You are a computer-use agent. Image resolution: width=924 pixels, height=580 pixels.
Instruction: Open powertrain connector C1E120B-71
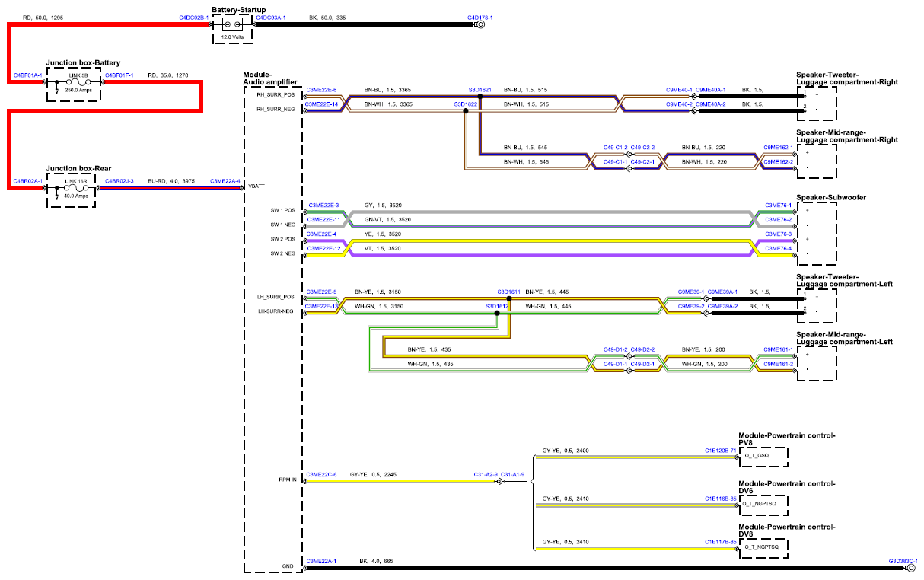[721, 451]
